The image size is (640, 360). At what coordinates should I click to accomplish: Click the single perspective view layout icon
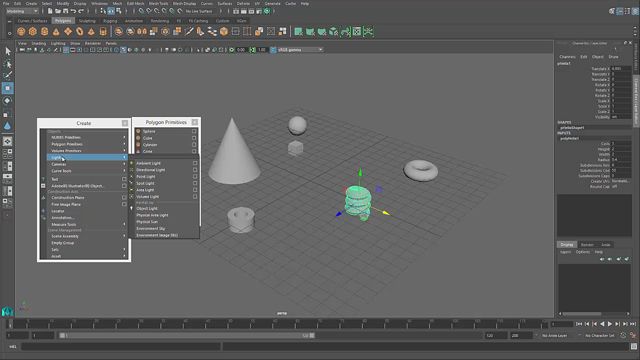[7, 141]
